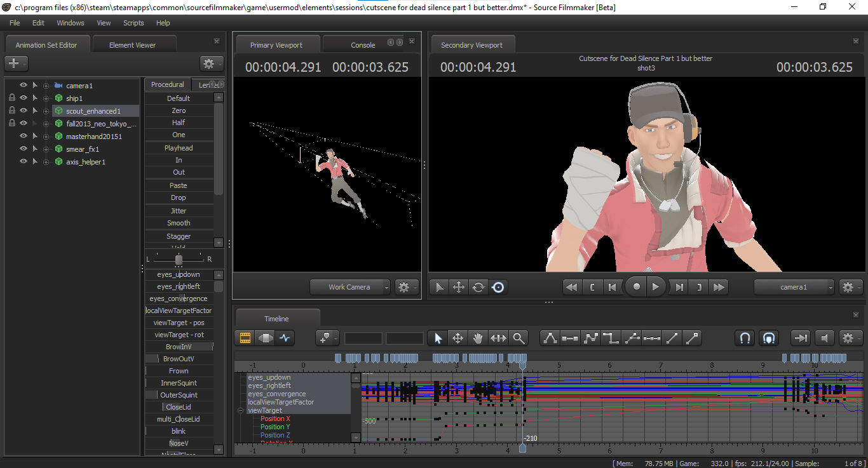Open the camera1 selector dropdown
Viewport: 868px width, 468px height.
(x=794, y=287)
